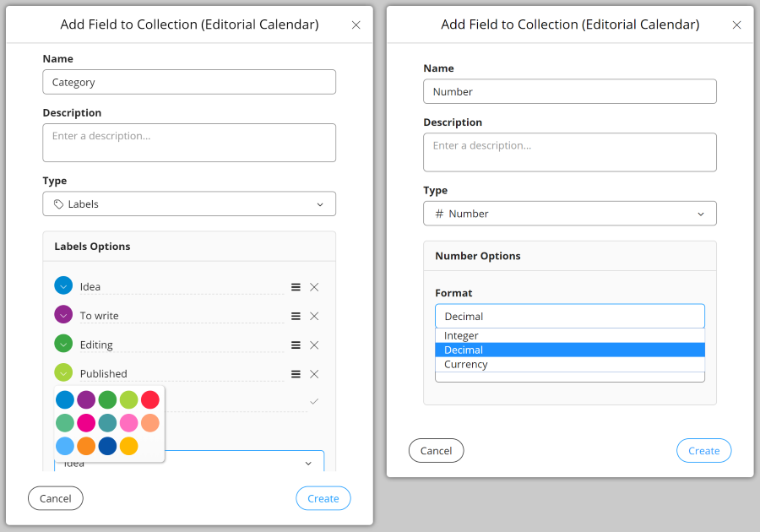Click the Idea label drag handle icon
Image resolution: width=760 pixels, height=532 pixels.
[296, 287]
